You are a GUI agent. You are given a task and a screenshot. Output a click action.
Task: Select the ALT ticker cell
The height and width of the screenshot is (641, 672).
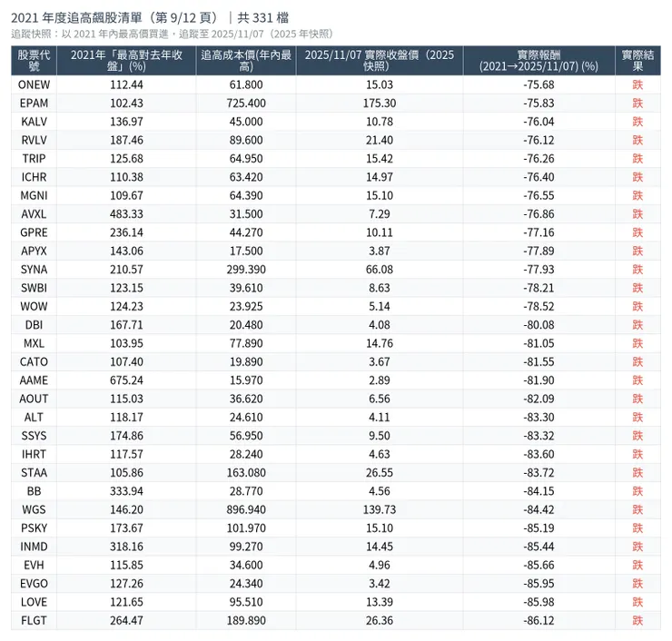tap(34, 417)
